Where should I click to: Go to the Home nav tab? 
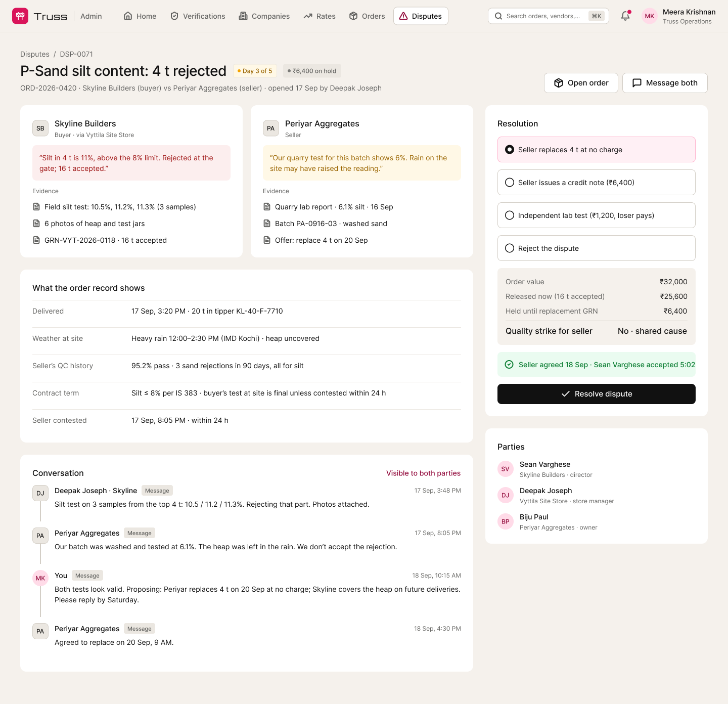tap(140, 16)
